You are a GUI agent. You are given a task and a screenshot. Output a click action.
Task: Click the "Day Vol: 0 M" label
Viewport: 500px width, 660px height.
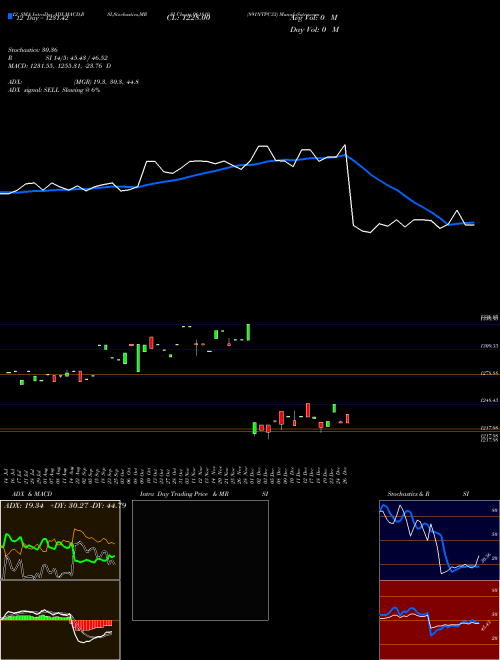click(x=314, y=29)
